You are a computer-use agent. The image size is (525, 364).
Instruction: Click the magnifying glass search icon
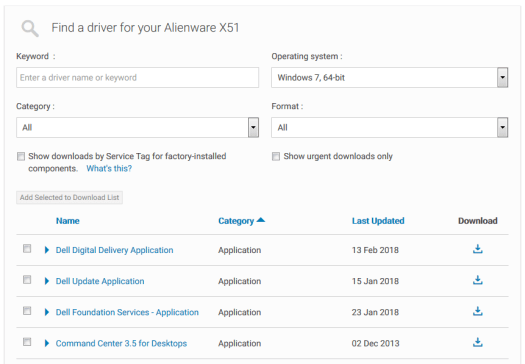tap(30, 28)
